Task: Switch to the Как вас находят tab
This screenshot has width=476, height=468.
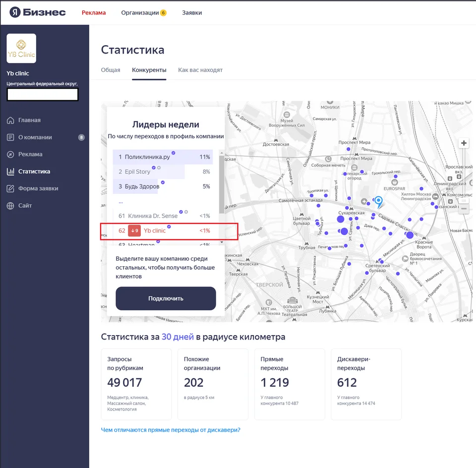Action: tap(200, 70)
